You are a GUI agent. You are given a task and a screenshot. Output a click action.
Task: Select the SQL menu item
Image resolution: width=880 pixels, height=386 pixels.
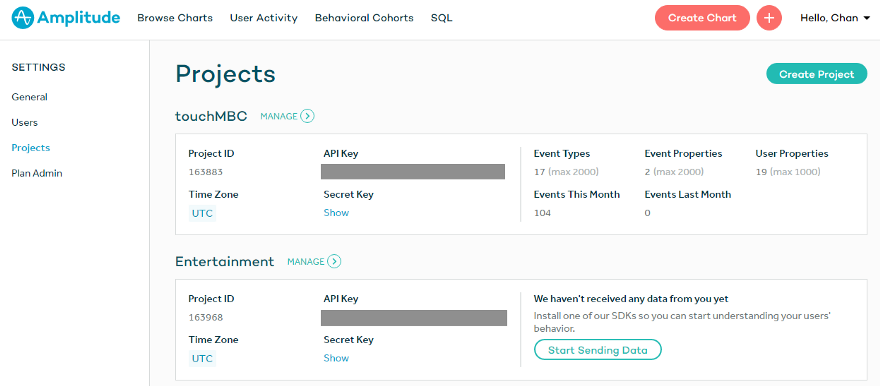442,18
